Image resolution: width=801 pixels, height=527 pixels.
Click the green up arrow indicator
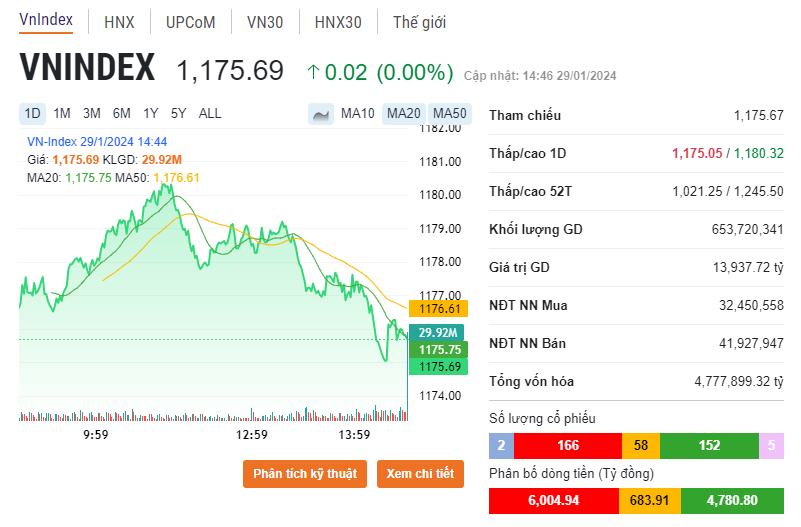pyautogui.click(x=313, y=71)
